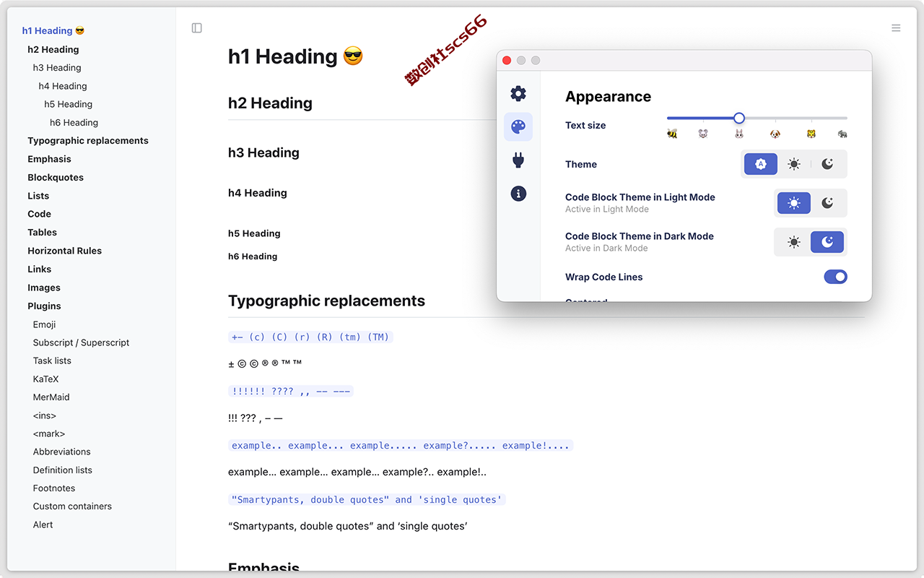This screenshot has width=924, height=578.
Task: Open Subscript / Superscript outline entry
Action: [81, 342]
